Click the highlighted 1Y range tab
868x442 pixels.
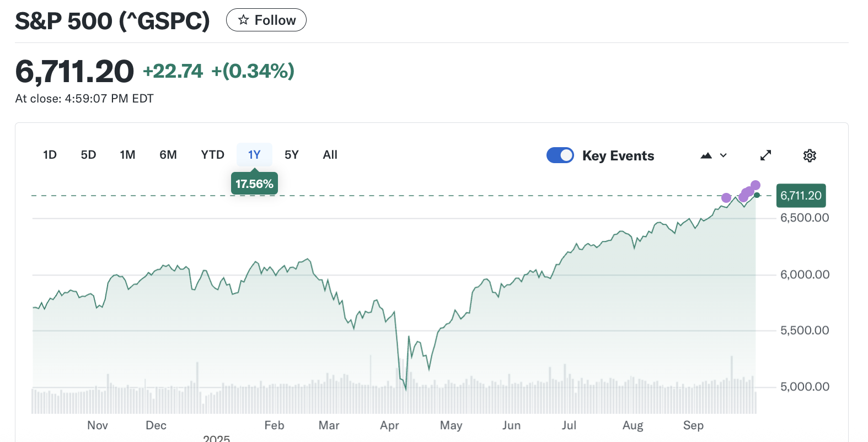point(254,155)
